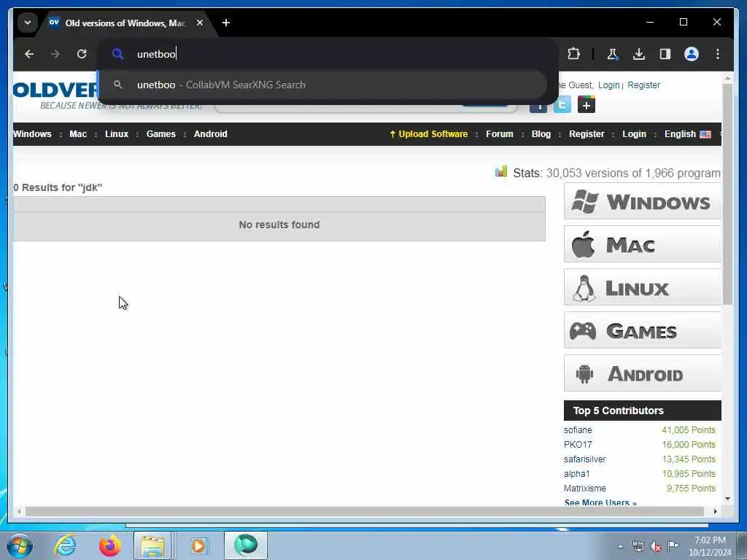
Task: Click the horizontal scrollbar thumb
Action: (x=365, y=511)
